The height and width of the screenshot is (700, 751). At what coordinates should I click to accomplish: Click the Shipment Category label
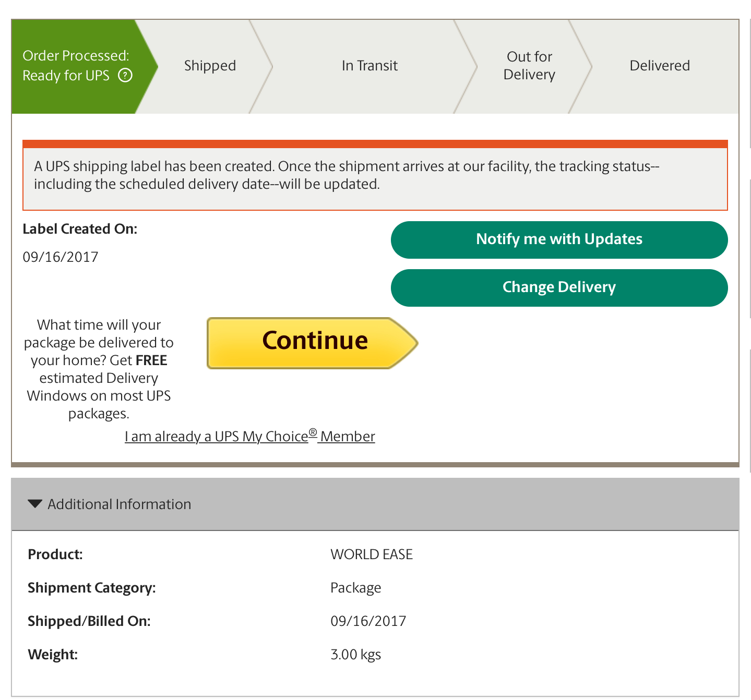point(92,588)
